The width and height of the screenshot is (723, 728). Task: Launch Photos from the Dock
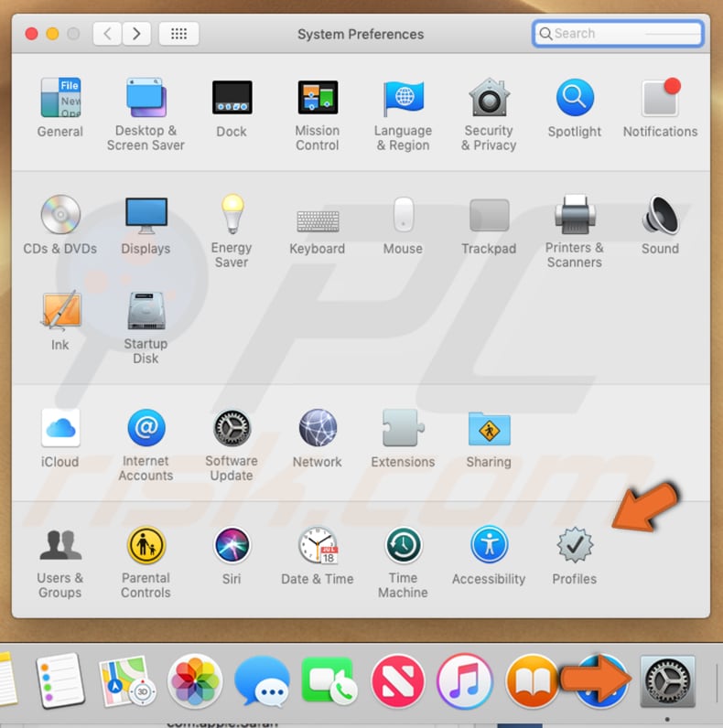tap(195, 681)
